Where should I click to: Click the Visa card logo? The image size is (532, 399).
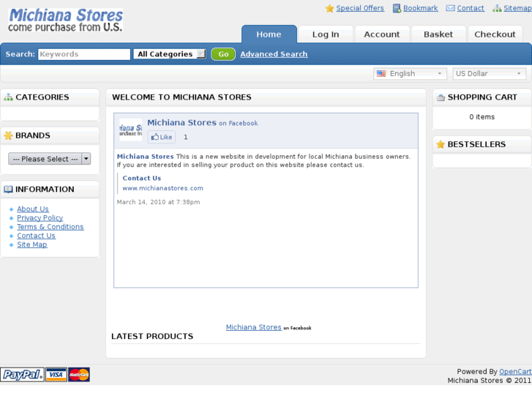[56, 375]
